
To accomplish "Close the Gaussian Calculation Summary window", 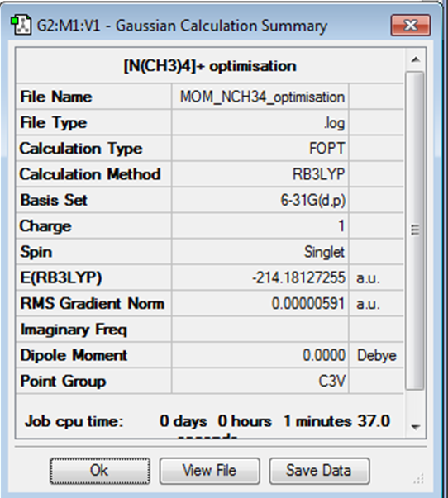I will pos(411,25).
